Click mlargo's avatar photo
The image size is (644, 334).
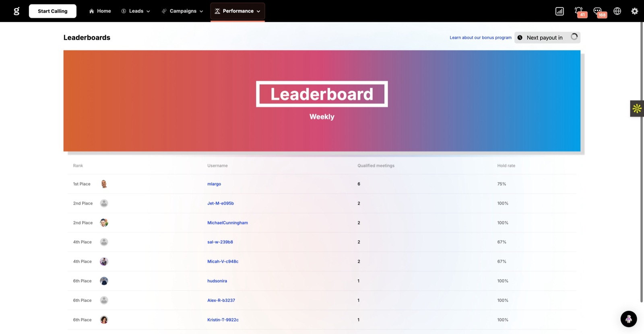pyautogui.click(x=104, y=184)
